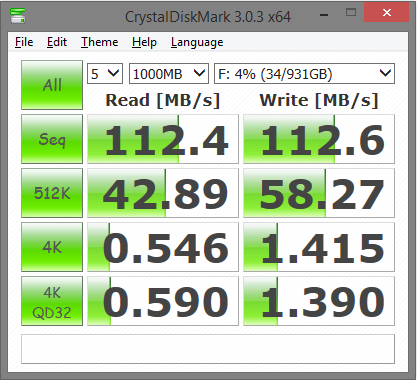Screen dimensions: 417x380
Task: Open the Edit menu
Action: click(x=57, y=42)
